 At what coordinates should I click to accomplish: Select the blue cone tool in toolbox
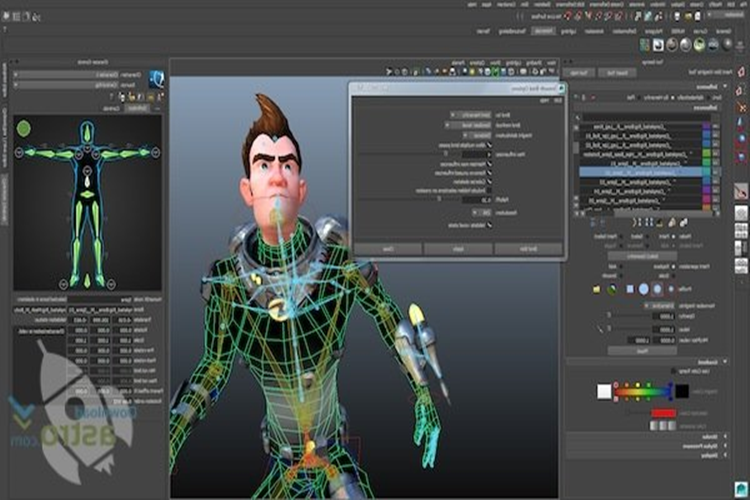tap(741, 124)
